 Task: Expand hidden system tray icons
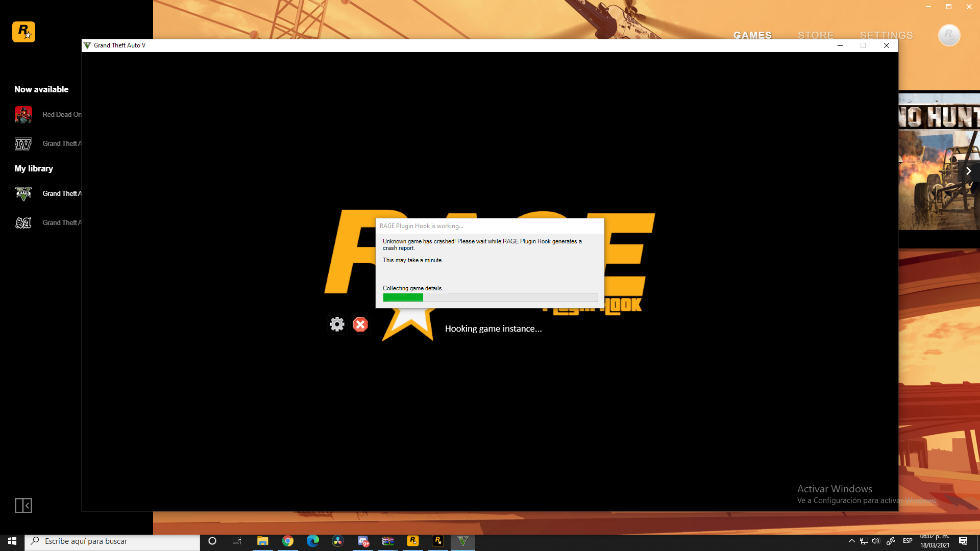click(x=851, y=541)
